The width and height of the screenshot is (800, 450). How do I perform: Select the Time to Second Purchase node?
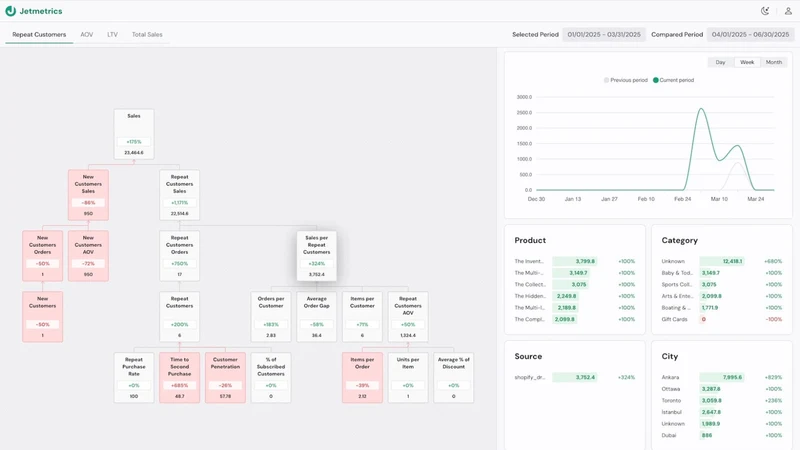pyautogui.click(x=180, y=378)
